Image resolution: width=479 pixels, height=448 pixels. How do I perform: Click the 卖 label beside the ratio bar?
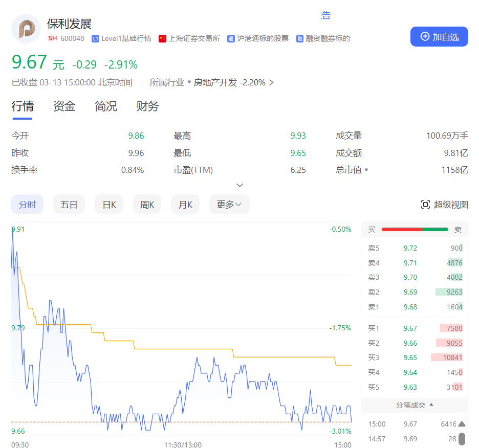[x=458, y=230]
